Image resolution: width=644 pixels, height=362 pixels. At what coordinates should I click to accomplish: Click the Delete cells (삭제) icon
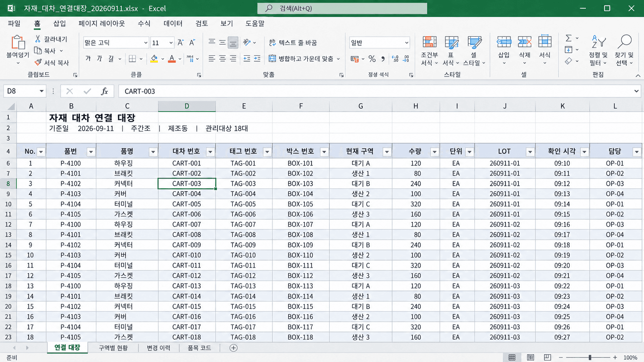click(x=525, y=42)
